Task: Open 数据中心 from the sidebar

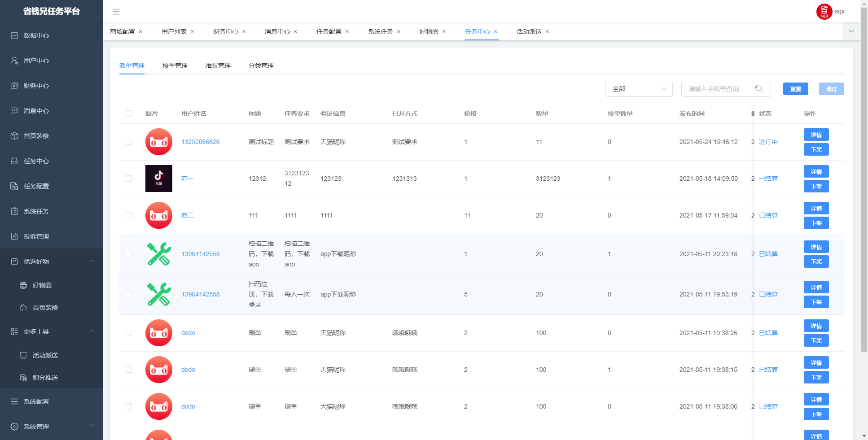Action: (36, 35)
